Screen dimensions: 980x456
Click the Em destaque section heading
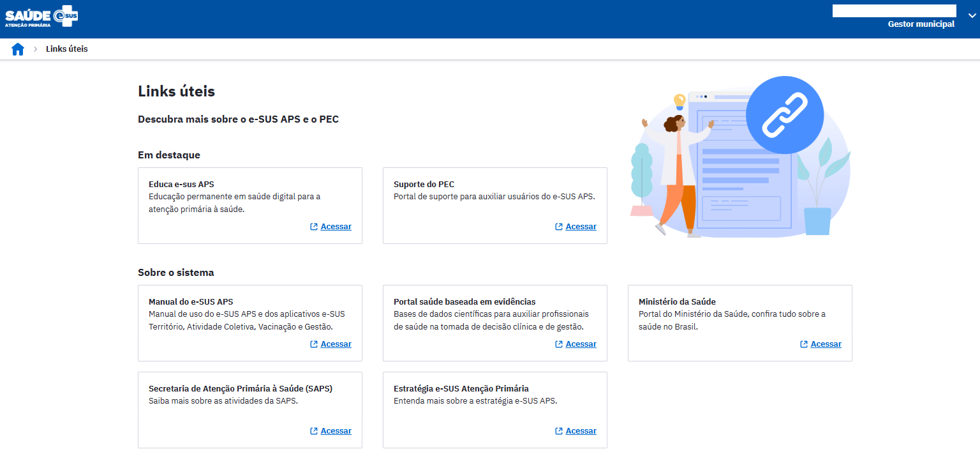169,155
